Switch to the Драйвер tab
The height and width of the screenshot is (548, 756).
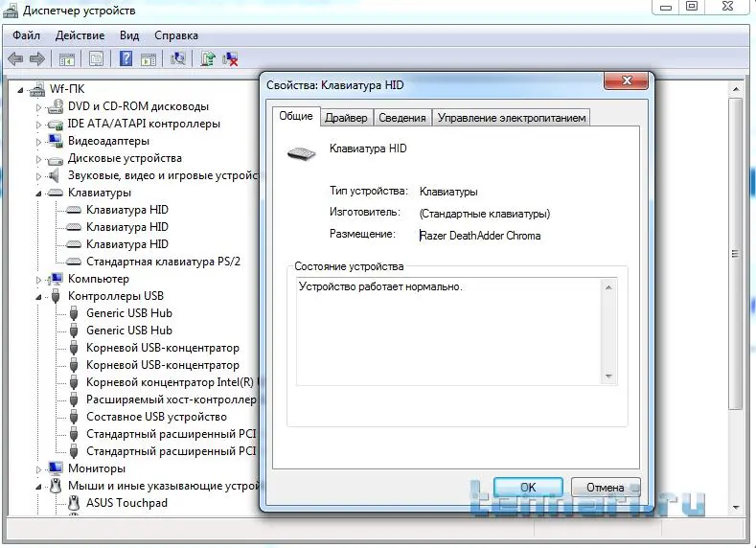346,118
